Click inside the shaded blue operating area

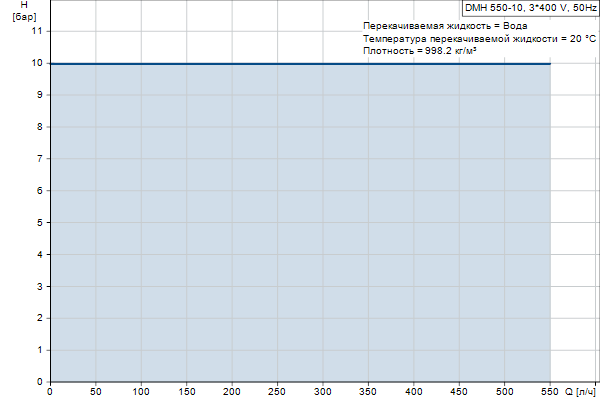[x=300, y=222]
